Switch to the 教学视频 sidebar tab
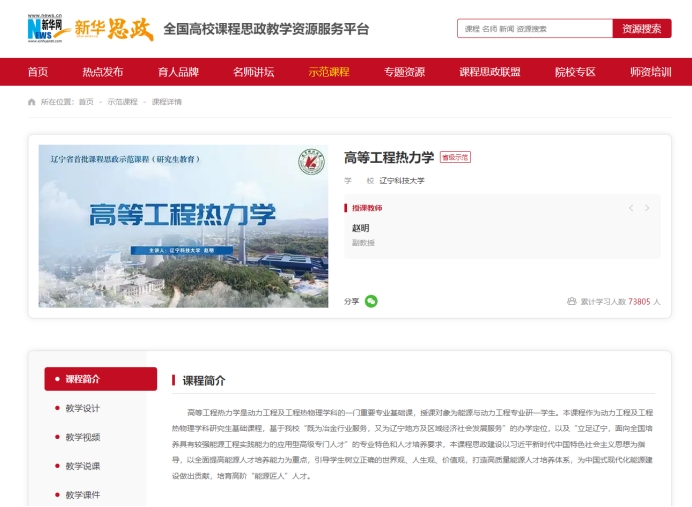 [83, 437]
